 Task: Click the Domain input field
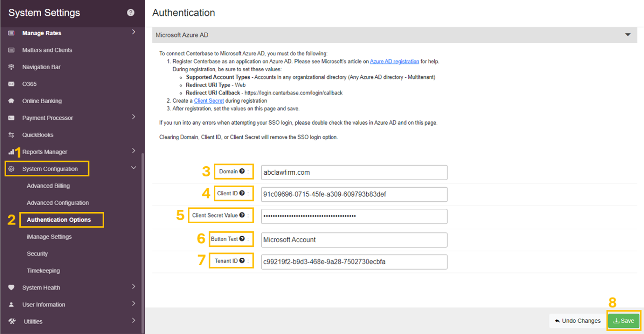[354, 172]
